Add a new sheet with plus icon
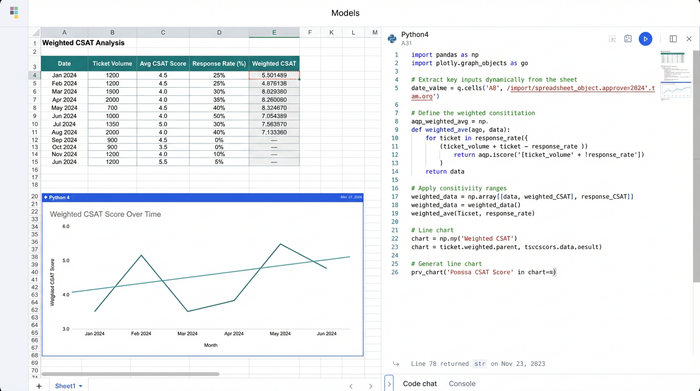 (39, 386)
